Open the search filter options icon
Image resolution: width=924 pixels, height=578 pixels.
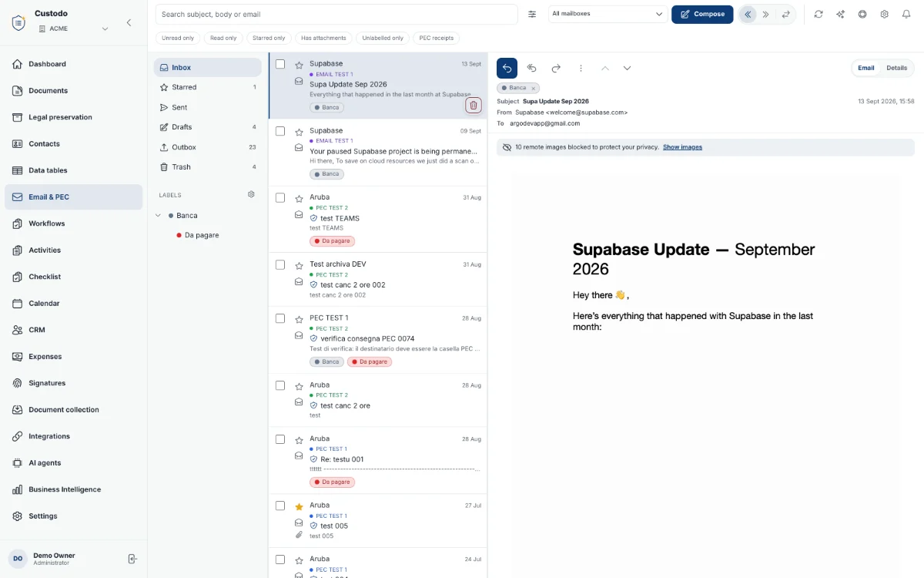pyautogui.click(x=532, y=14)
